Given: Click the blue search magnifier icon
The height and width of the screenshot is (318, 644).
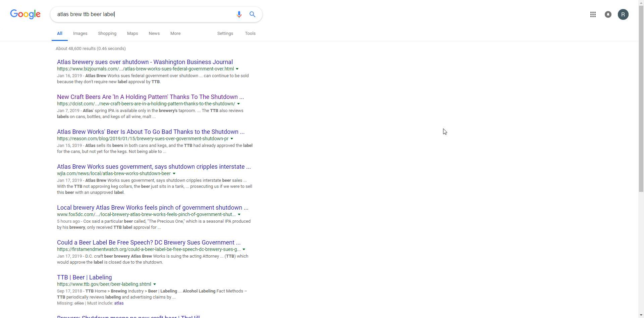Looking at the screenshot, I should pyautogui.click(x=253, y=14).
